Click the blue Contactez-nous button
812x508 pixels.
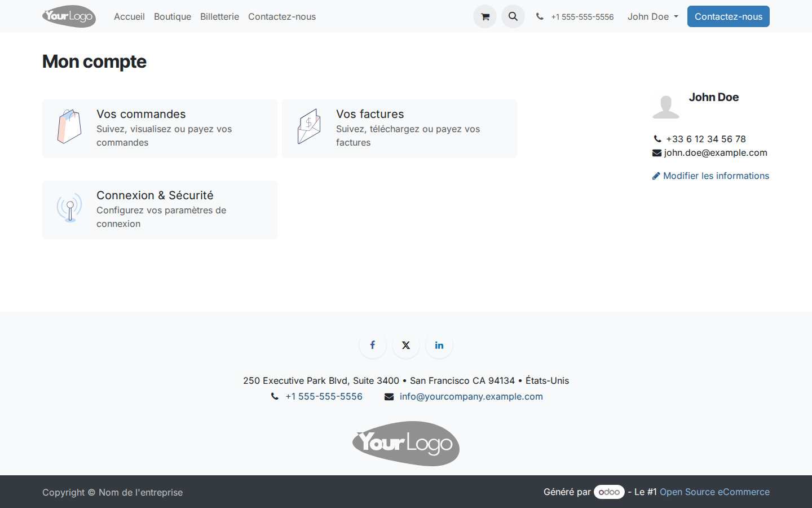729,16
